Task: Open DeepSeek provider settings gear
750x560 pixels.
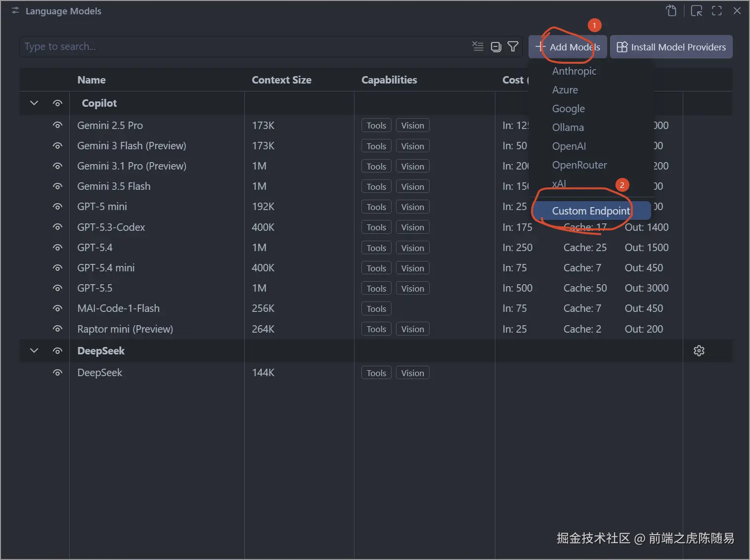Action: 699,351
